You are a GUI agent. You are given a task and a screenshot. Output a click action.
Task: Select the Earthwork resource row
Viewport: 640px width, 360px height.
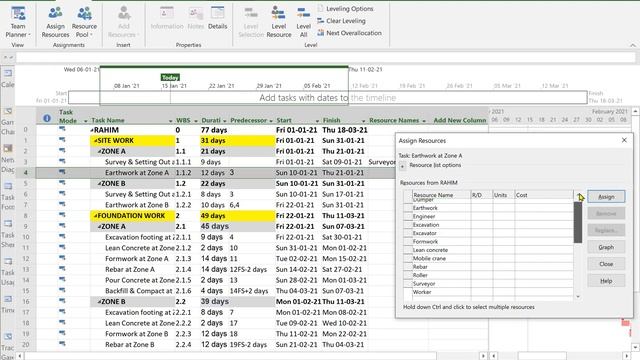click(488, 208)
